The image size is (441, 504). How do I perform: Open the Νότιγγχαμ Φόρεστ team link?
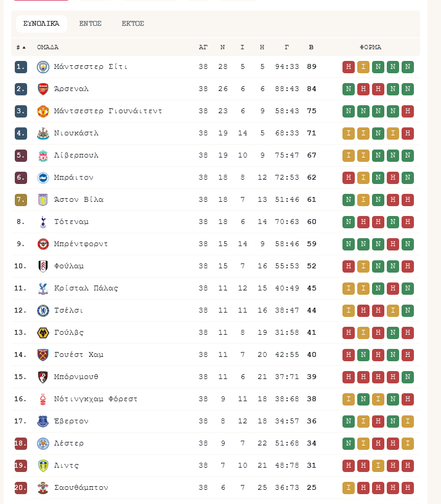coord(95,399)
